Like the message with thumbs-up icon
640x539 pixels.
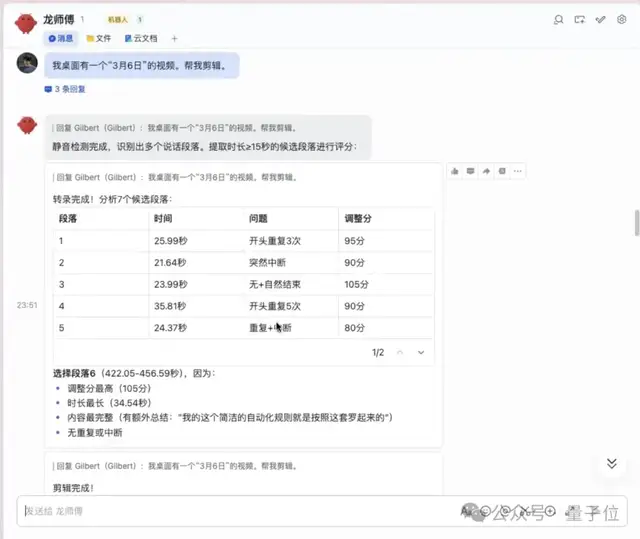click(x=455, y=171)
